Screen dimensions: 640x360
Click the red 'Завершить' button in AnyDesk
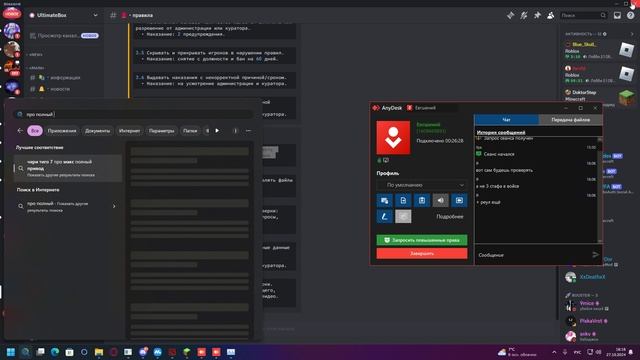tap(422, 253)
